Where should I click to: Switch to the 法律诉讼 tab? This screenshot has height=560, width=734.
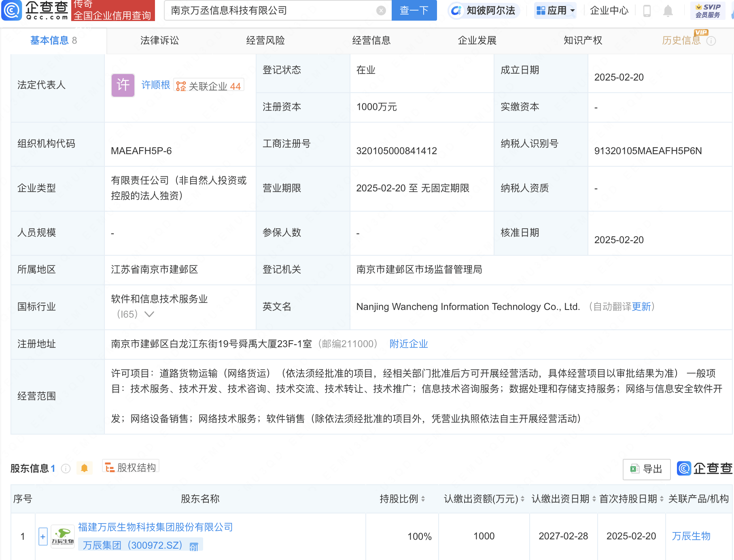pyautogui.click(x=159, y=40)
